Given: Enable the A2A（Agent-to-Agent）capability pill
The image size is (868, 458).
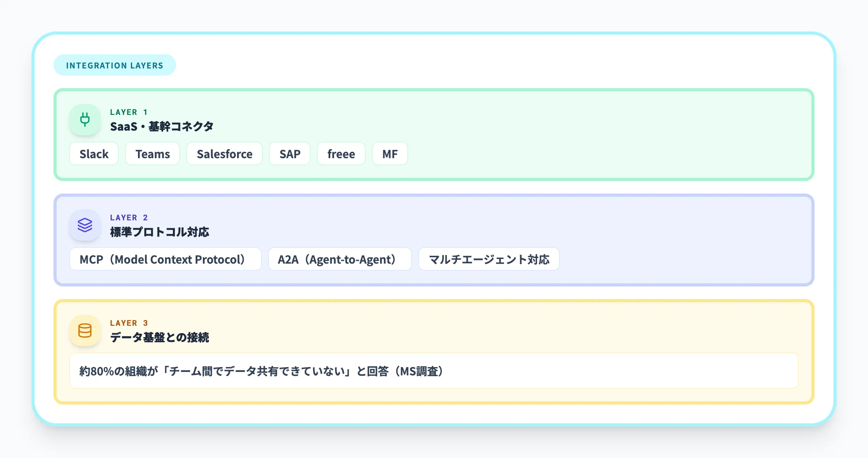Looking at the screenshot, I should (x=340, y=259).
